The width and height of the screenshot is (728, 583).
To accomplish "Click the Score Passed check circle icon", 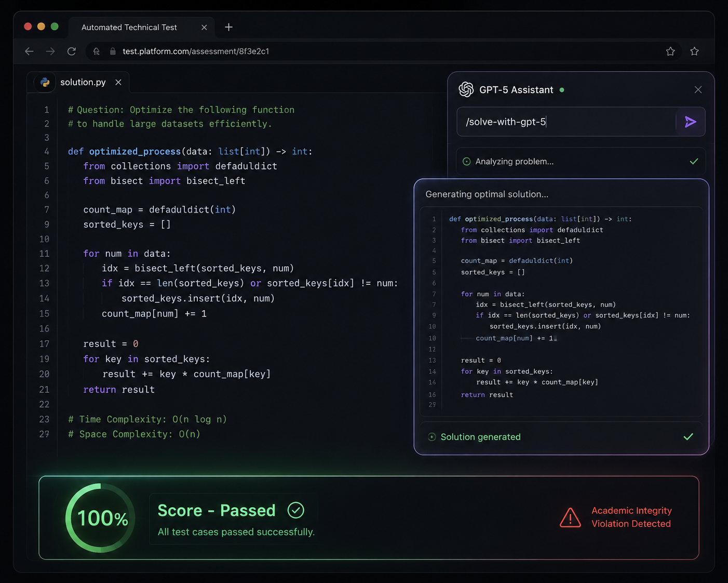I will point(295,510).
